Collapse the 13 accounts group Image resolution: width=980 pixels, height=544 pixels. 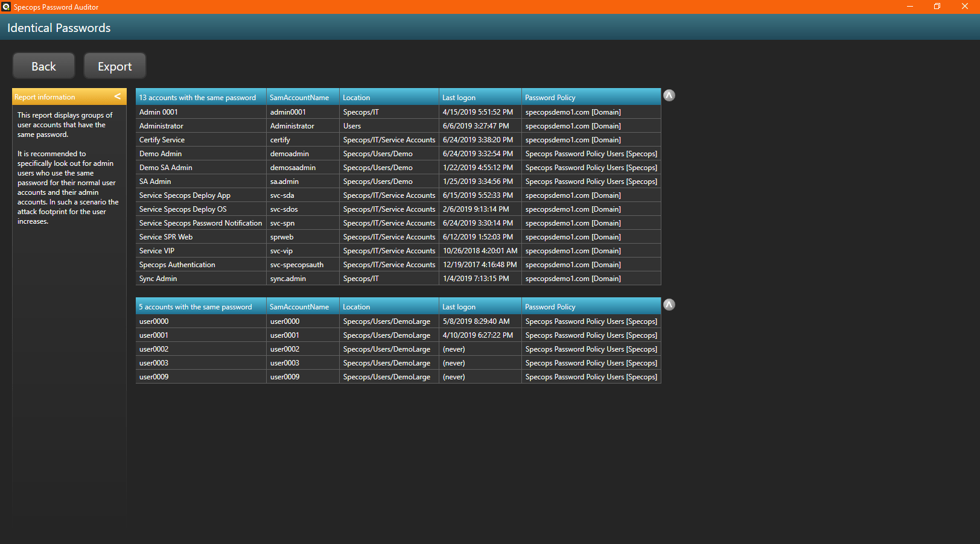(669, 95)
